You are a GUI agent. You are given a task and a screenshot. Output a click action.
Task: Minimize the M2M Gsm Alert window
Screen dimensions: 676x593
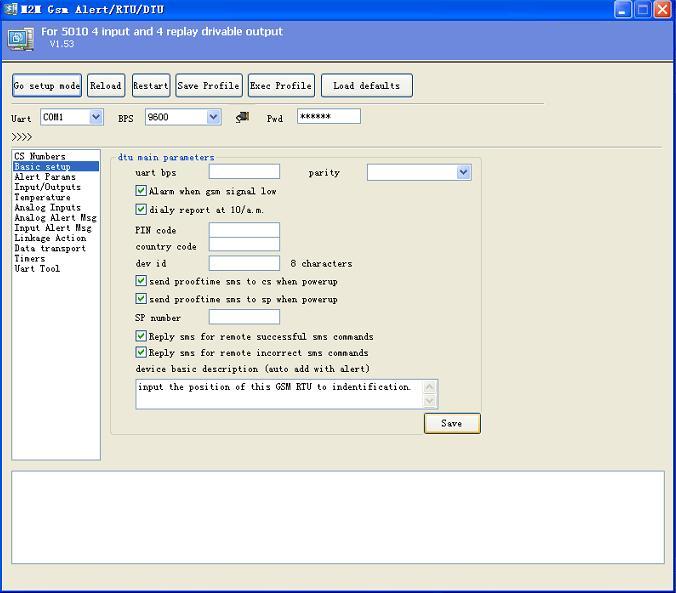point(622,9)
